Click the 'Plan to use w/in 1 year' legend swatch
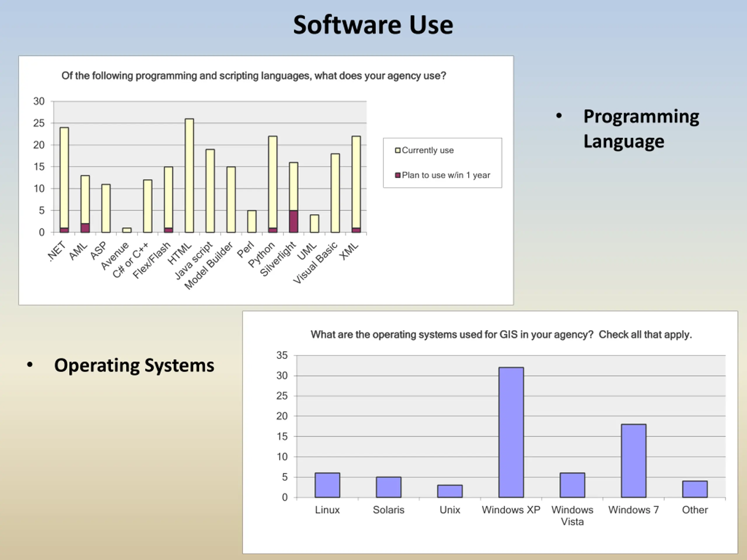 398,175
